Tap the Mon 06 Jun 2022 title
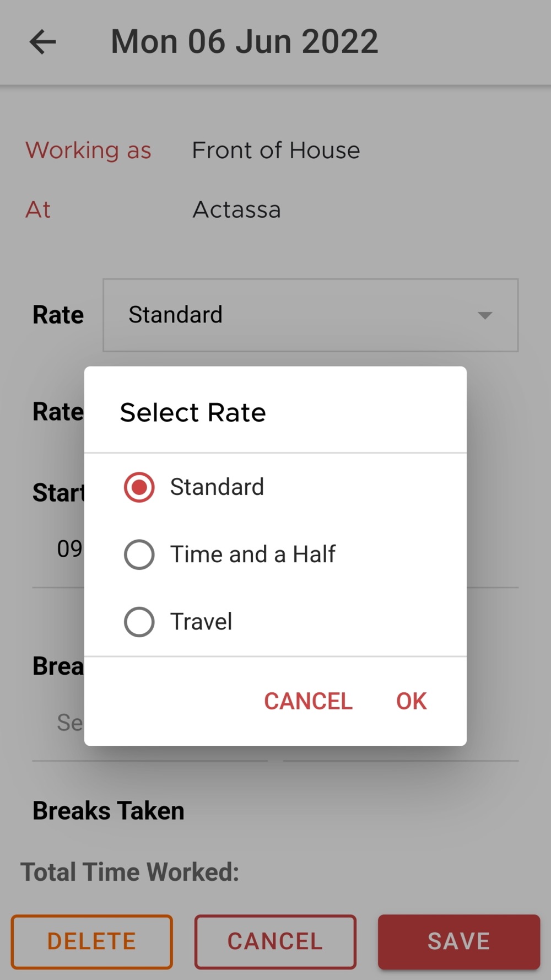The width and height of the screenshot is (551, 980). pos(245,41)
